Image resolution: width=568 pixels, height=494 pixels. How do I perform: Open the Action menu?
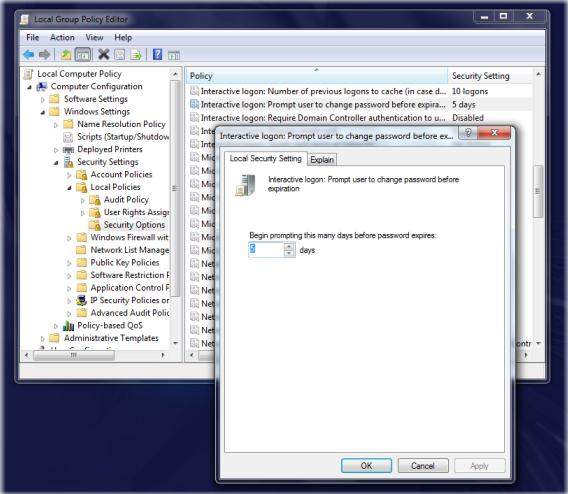pyautogui.click(x=62, y=37)
